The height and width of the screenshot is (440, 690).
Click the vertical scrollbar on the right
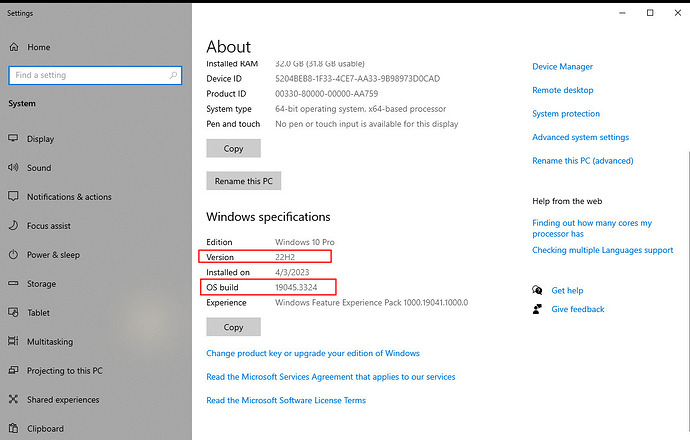click(688, 290)
